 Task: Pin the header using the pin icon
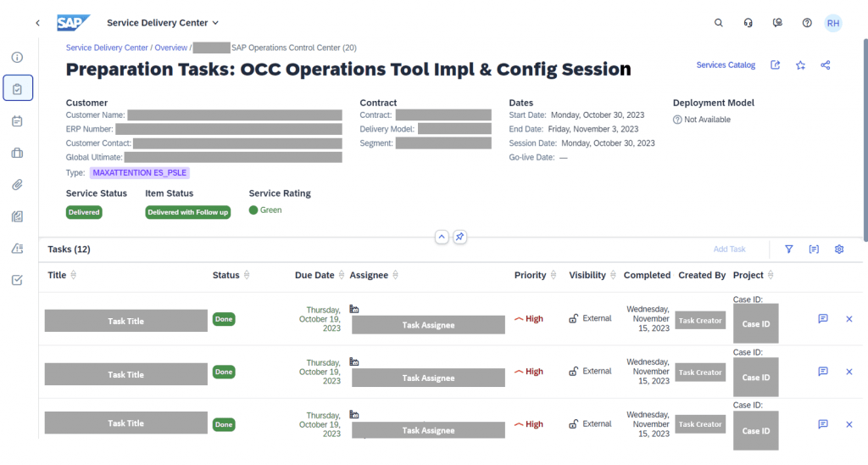[x=459, y=238]
